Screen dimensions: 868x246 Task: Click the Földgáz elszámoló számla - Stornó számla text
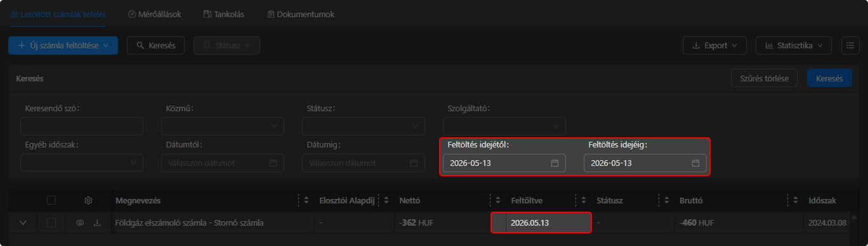[x=189, y=222]
